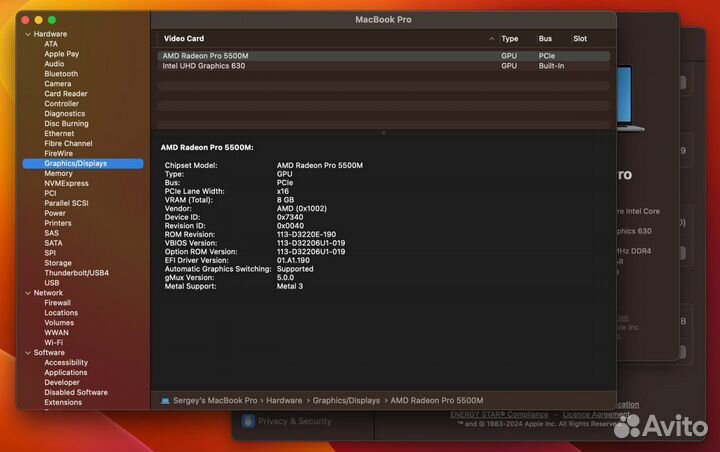720x452 pixels.
Task: Click the VRAM value 8 GB
Action: tap(285, 200)
